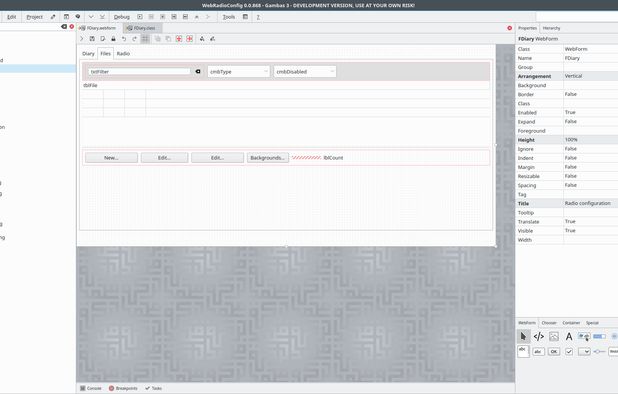Switch to FDiary.class editor tab
Screen dimensions: 618x394
point(142,28)
